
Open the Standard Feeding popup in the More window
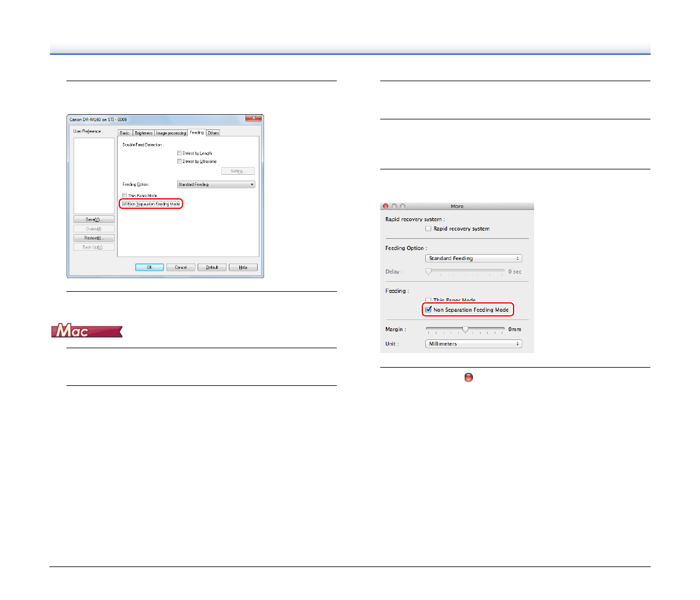click(x=474, y=258)
